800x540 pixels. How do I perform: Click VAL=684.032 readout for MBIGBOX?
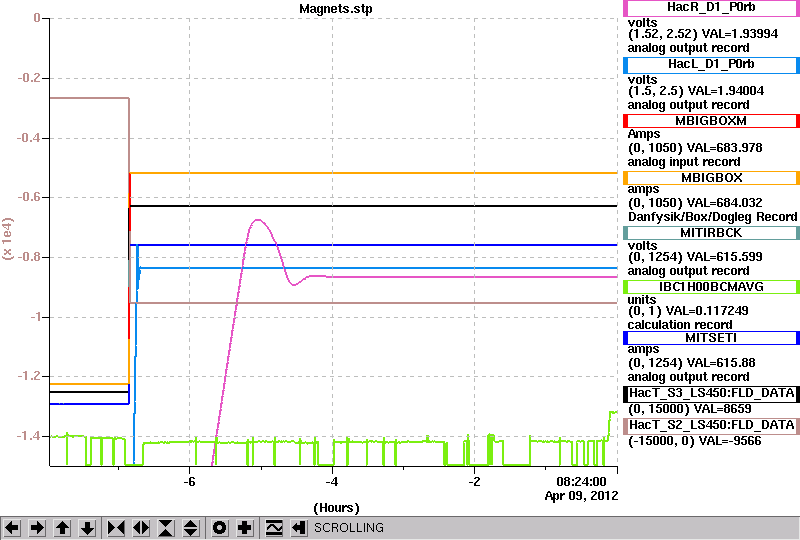click(x=724, y=203)
